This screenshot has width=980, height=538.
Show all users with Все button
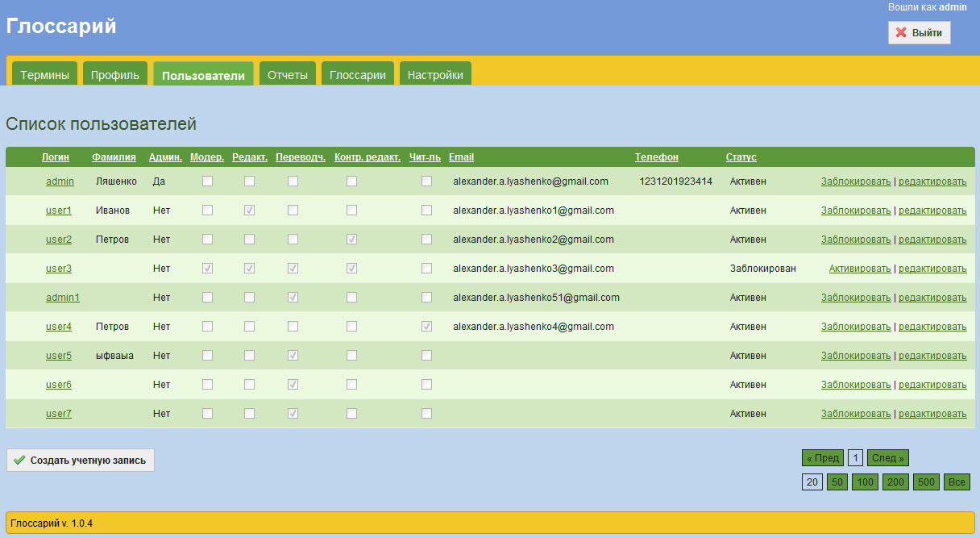(x=957, y=482)
